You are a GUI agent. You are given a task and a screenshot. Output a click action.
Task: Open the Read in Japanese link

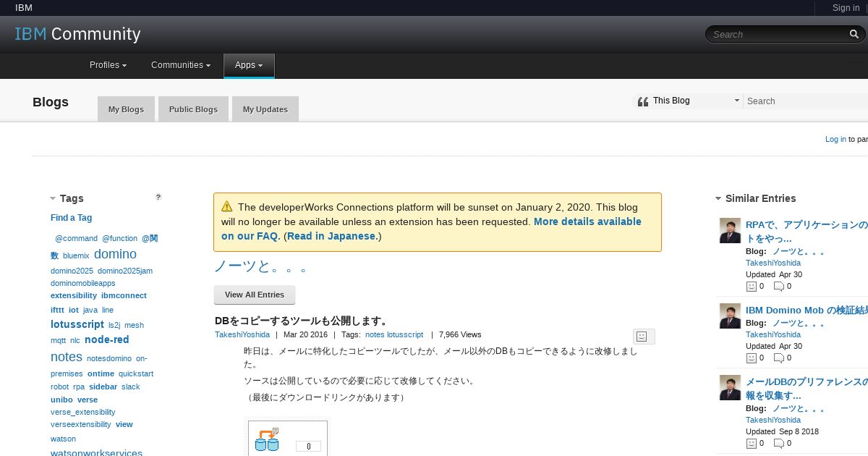pos(332,236)
